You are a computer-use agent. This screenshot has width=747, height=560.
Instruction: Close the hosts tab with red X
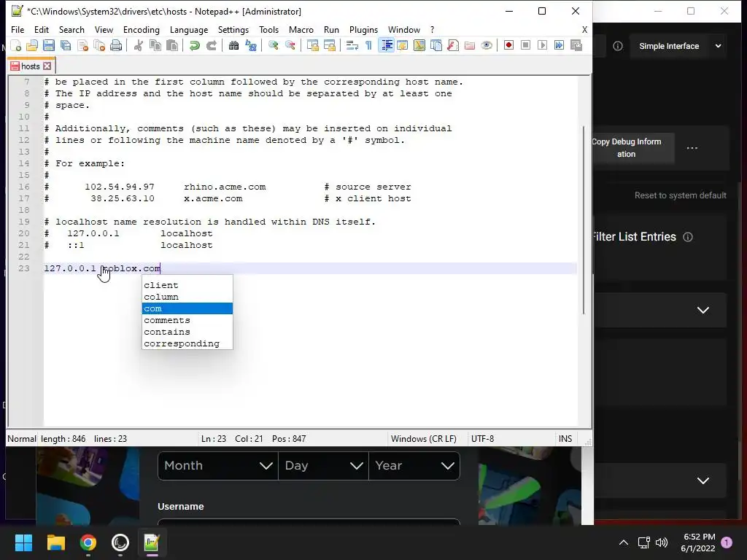(47, 66)
